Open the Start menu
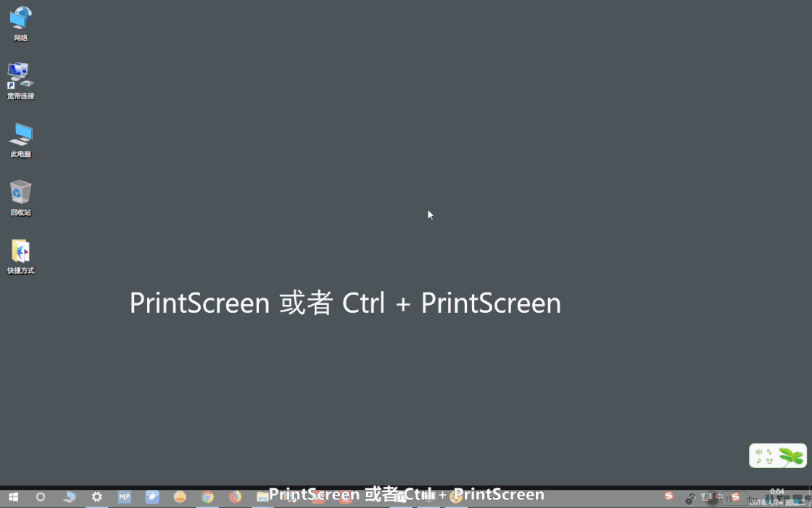The height and width of the screenshot is (508, 812). coord(13,497)
